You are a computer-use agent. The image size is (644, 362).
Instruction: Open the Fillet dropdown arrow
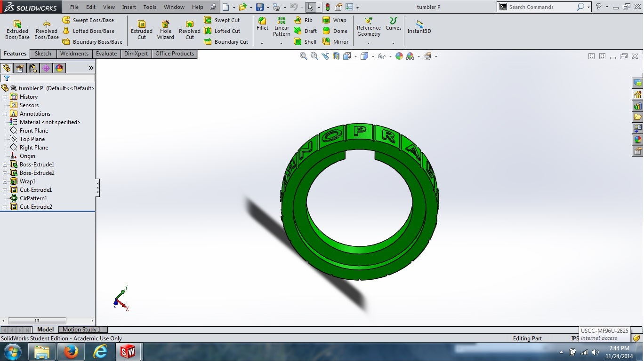[x=262, y=43]
